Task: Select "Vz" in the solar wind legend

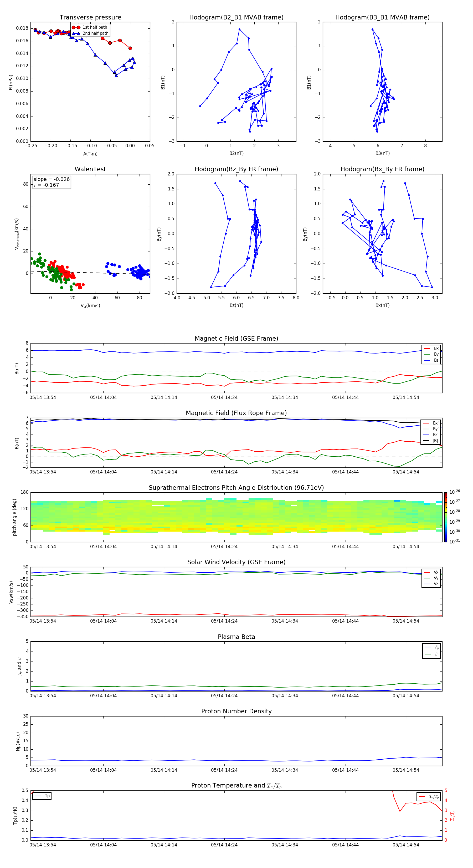Action: point(431,584)
